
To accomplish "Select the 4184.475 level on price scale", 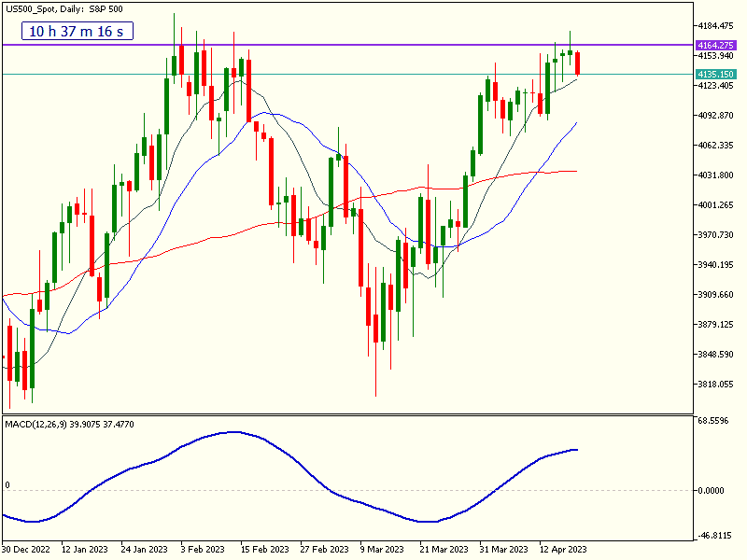I will (x=716, y=26).
